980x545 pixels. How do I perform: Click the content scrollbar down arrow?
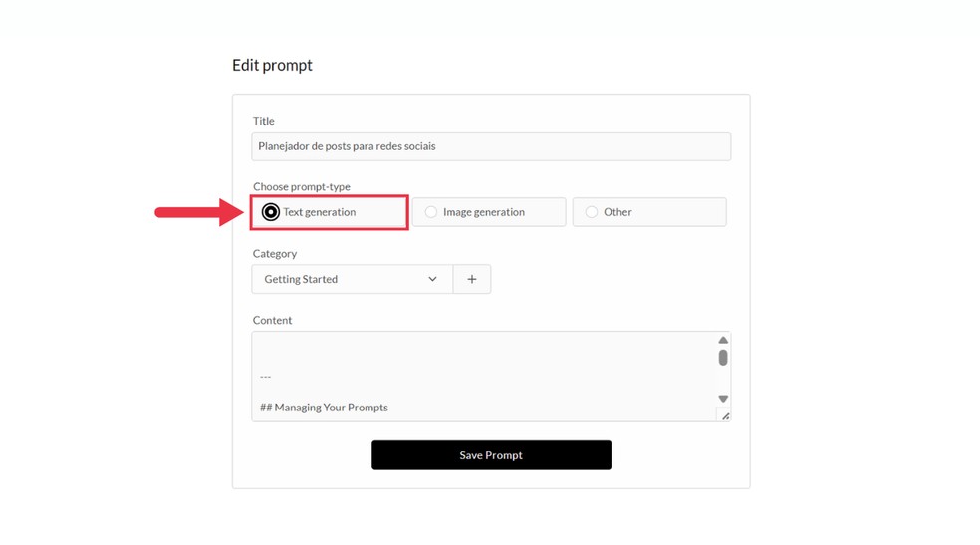click(723, 399)
